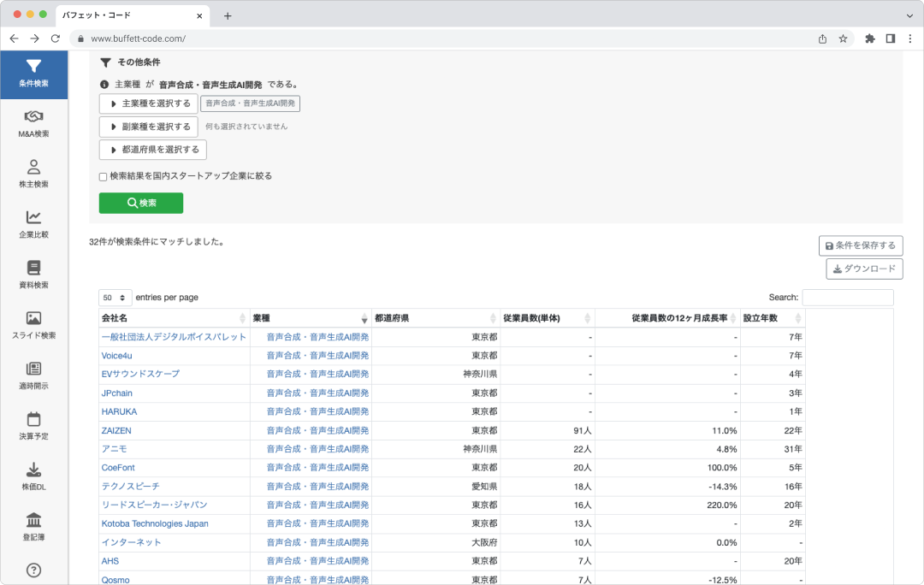Change the entries per page dropdown
Viewport: 924px width, 585px height.
[115, 297]
